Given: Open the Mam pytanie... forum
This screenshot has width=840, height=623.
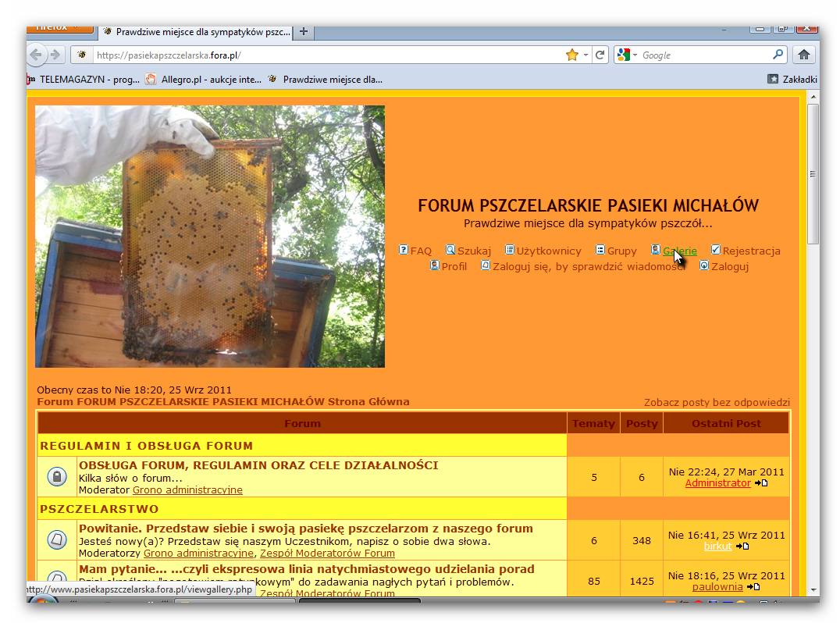Looking at the screenshot, I should pos(307,569).
